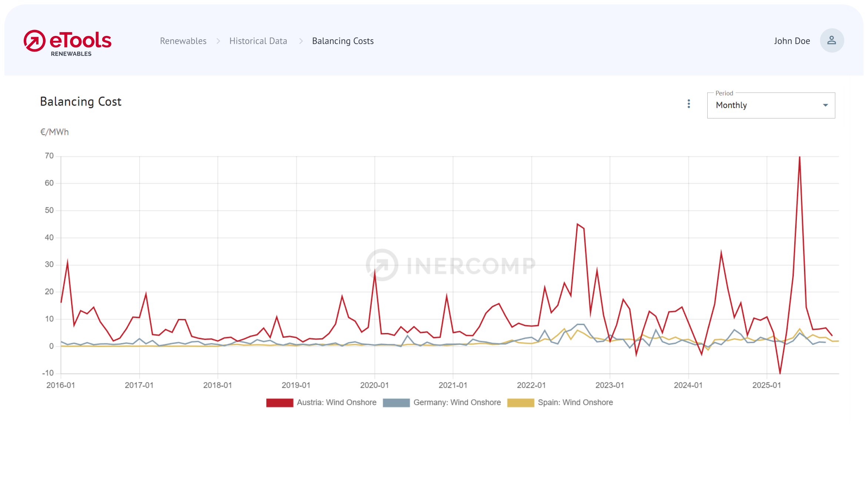The width and height of the screenshot is (868, 493).
Task: Open the three-dot chart options menu
Action: coord(688,104)
